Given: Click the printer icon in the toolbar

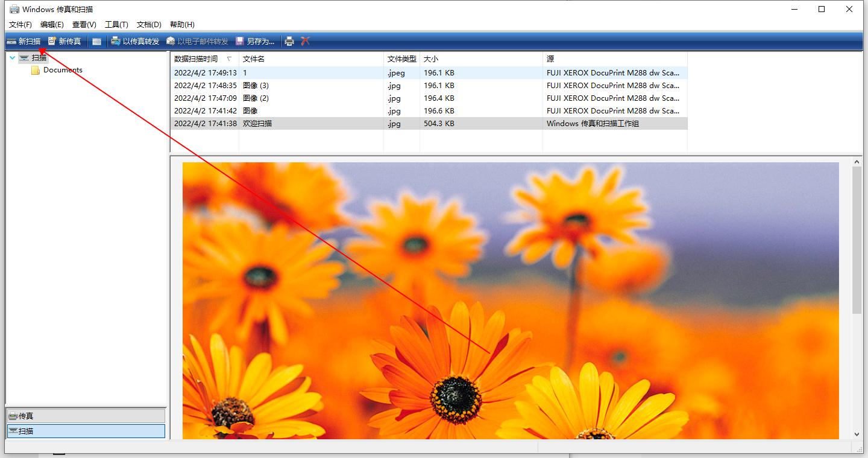Looking at the screenshot, I should coord(289,41).
